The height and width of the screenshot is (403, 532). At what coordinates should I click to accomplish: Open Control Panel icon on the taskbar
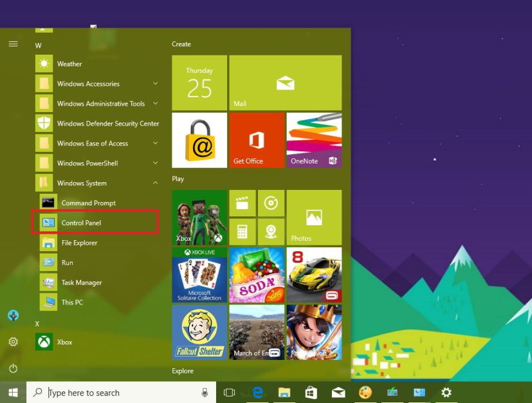[419, 393]
